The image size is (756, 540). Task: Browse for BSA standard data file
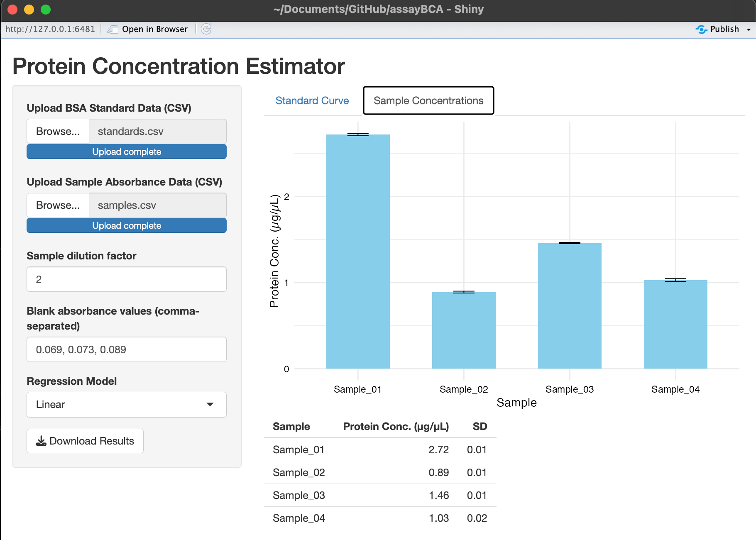58,132
